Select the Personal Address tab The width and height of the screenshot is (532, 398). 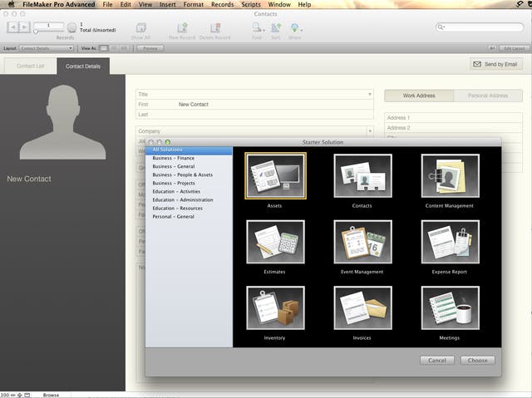[488, 96]
